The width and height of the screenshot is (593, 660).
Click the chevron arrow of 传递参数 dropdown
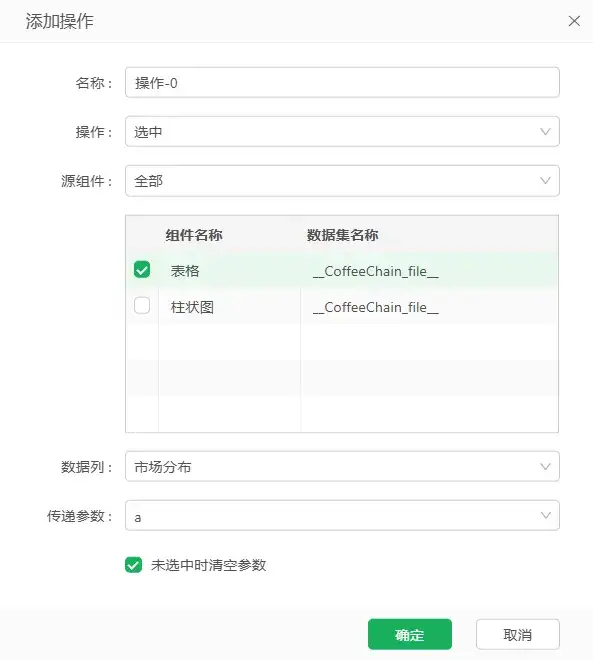545,515
